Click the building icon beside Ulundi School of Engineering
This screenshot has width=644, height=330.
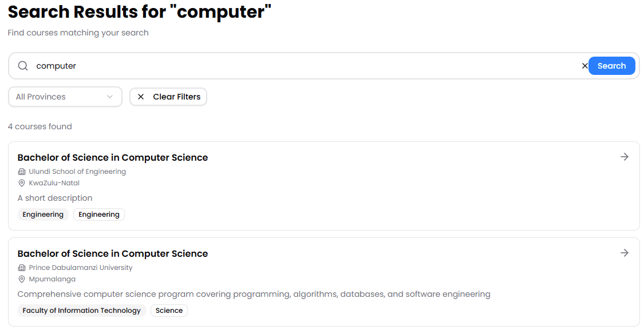[x=21, y=171]
